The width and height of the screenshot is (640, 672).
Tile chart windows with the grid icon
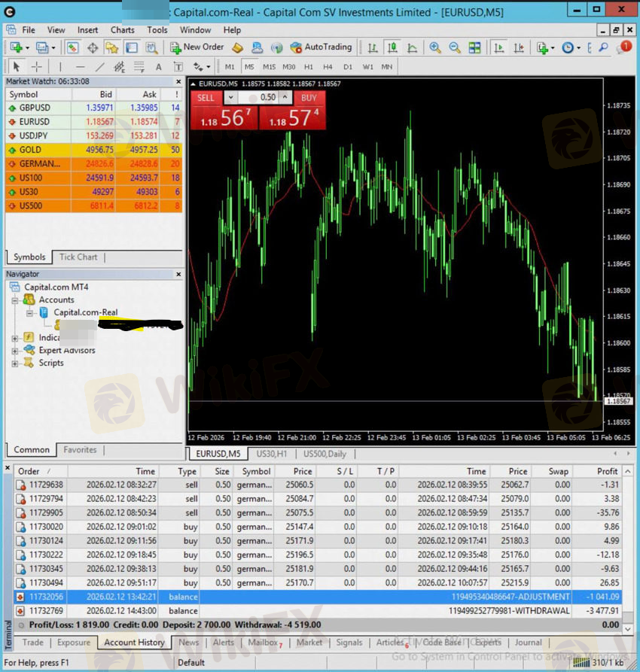[474, 47]
